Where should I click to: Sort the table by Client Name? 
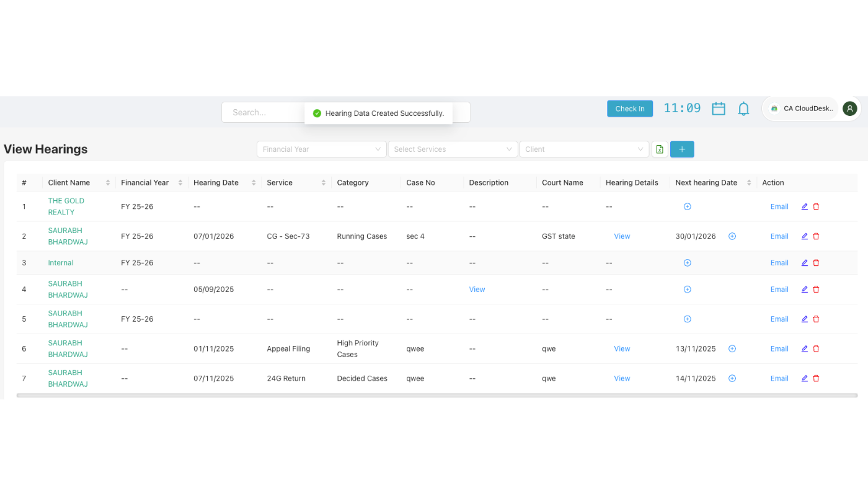click(x=107, y=182)
